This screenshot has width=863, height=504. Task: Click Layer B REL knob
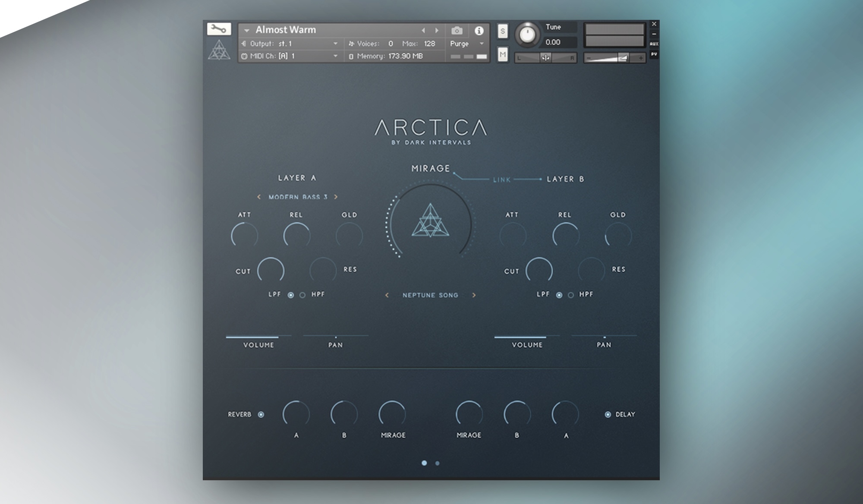click(566, 236)
